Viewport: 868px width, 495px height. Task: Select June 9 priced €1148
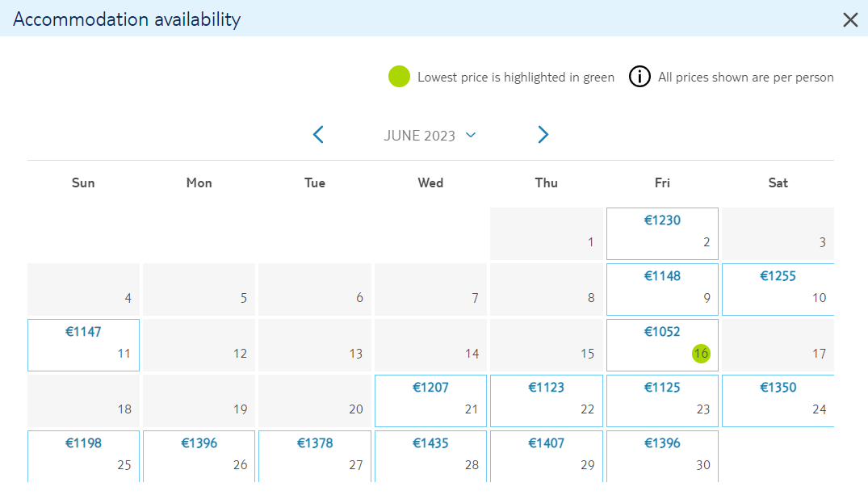tap(662, 290)
